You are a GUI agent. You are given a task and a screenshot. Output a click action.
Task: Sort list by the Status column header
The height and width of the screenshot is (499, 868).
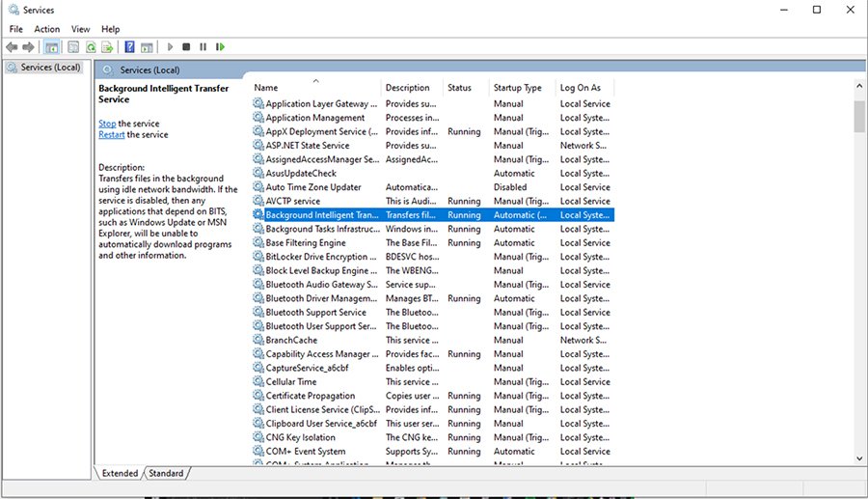coord(460,88)
